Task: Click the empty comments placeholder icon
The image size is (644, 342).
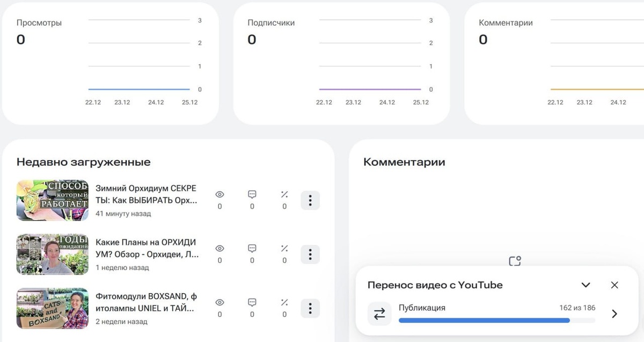Action: click(x=515, y=261)
